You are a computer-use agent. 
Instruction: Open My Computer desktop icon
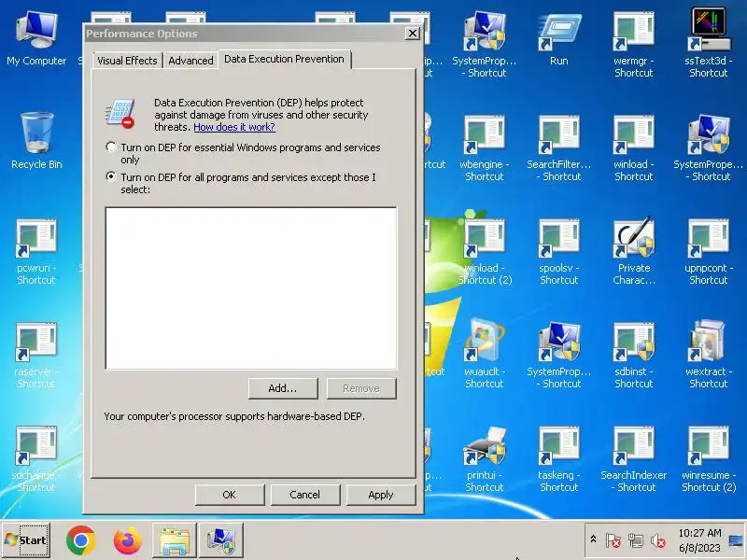click(x=36, y=38)
